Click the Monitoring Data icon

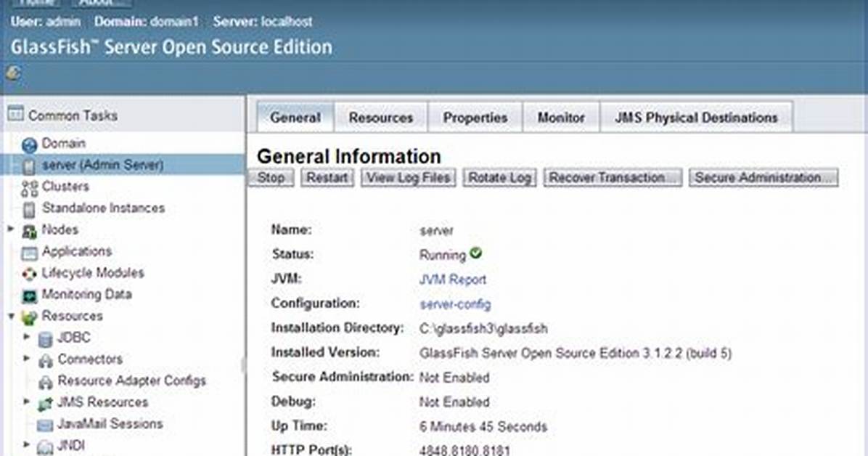pos(29,296)
